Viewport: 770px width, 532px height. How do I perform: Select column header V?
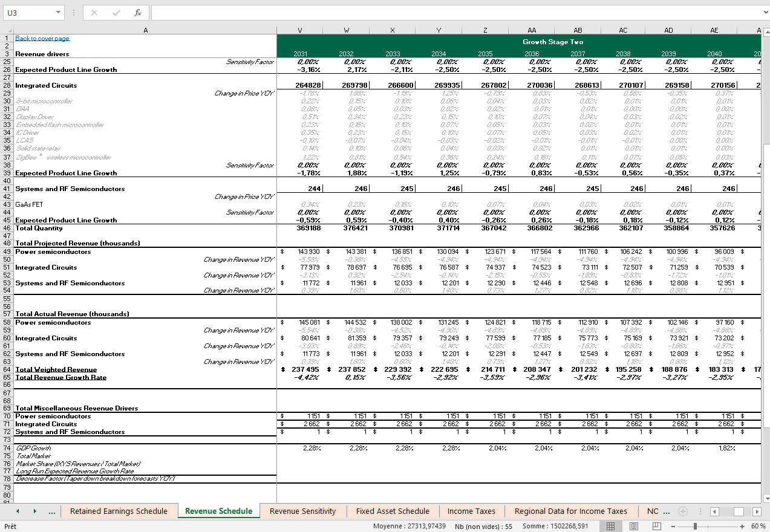pos(300,30)
